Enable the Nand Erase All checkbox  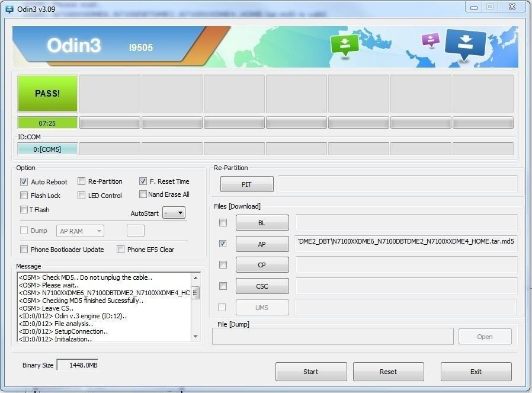point(143,194)
